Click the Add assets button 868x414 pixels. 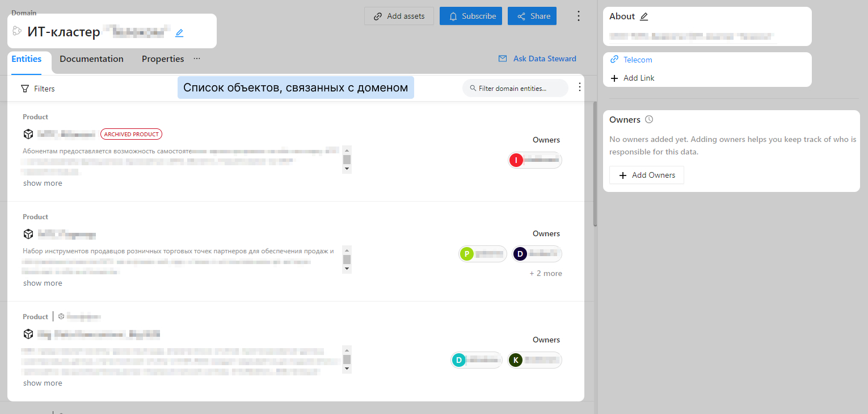click(x=399, y=16)
